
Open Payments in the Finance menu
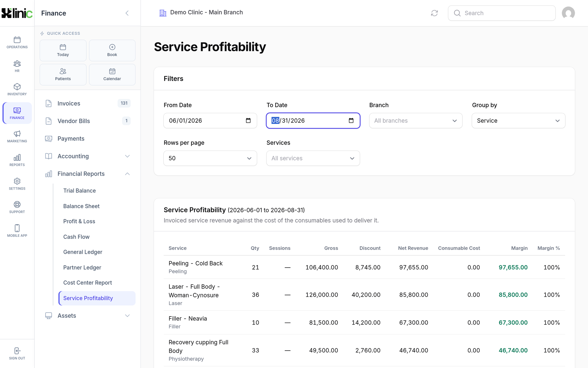click(88, 138)
